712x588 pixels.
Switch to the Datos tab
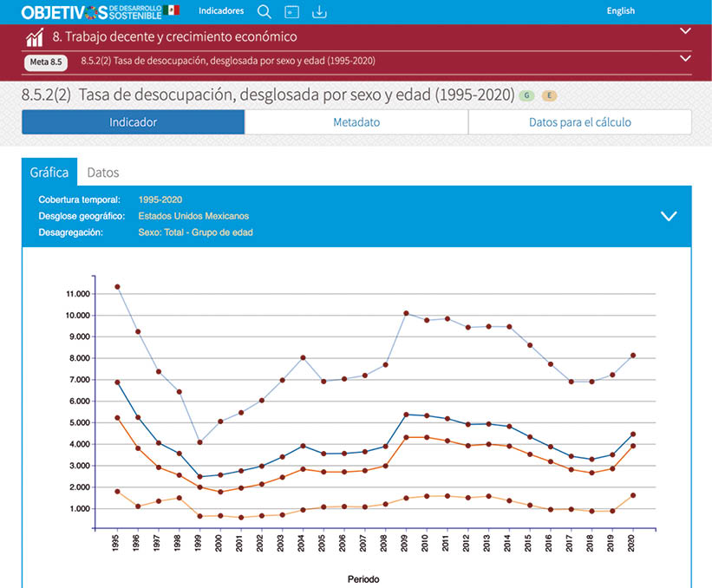coord(103,173)
